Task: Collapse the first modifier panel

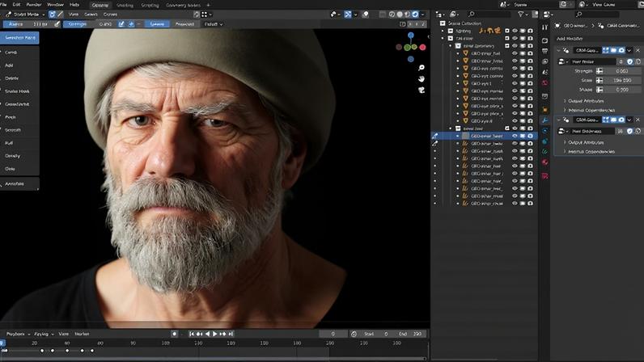Action: pyautogui.click(x=558, y=50)
